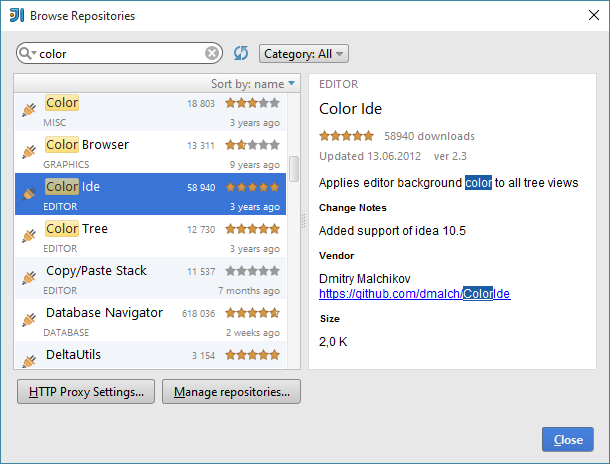Click the 618 036 download count
The height and width of the screenshot is (464, 610).
pos(198,313)
